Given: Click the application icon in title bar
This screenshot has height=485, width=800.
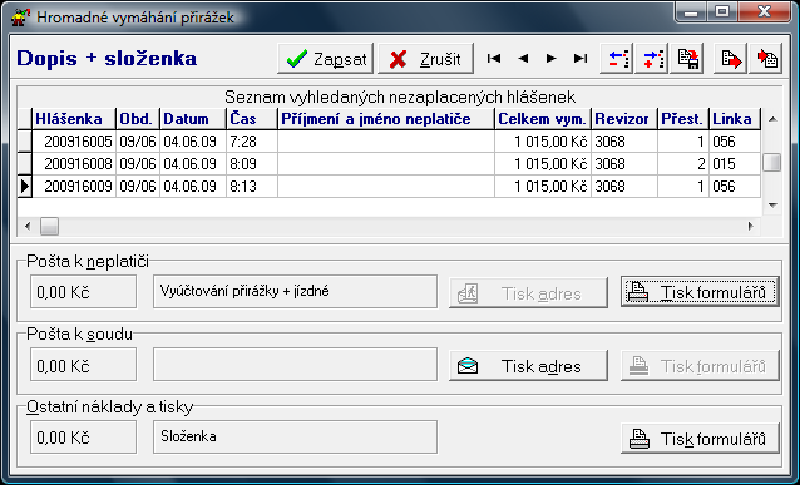Looking at the screenshot, I should [19, 17].
